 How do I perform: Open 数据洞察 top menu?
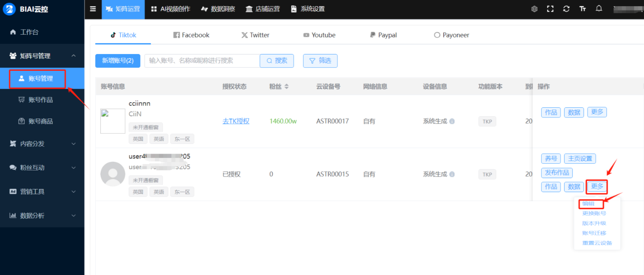pos(218,9)
